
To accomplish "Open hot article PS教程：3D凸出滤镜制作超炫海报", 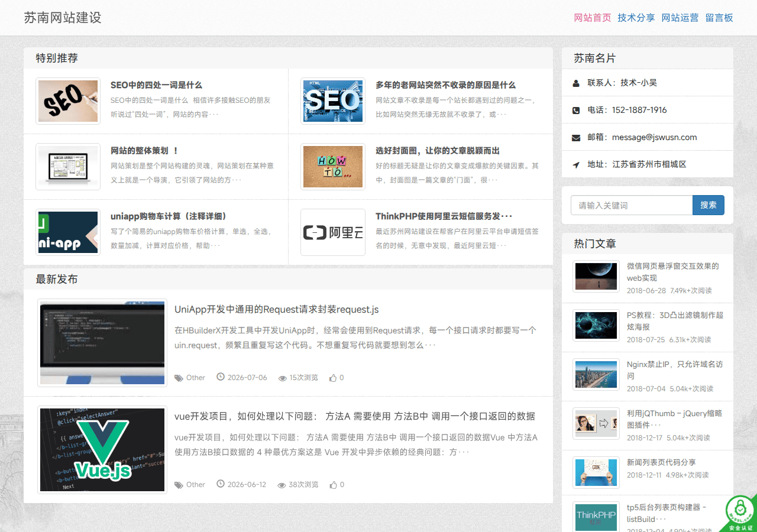I will [x=675, y=321].
